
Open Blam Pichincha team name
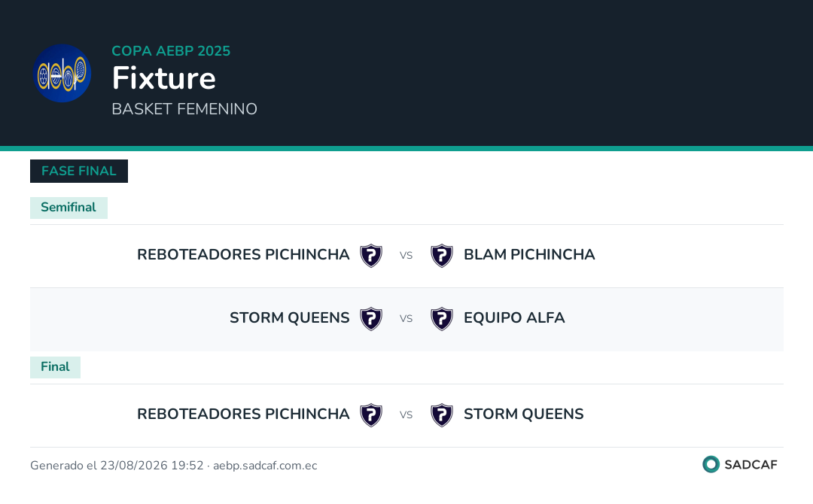pos(529,254)
